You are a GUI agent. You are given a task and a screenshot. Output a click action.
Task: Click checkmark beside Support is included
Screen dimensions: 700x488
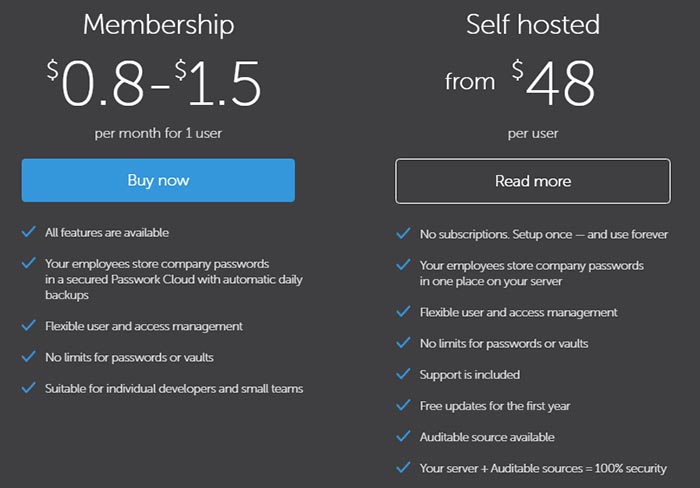pyautogui.click(x=403, y=374)
